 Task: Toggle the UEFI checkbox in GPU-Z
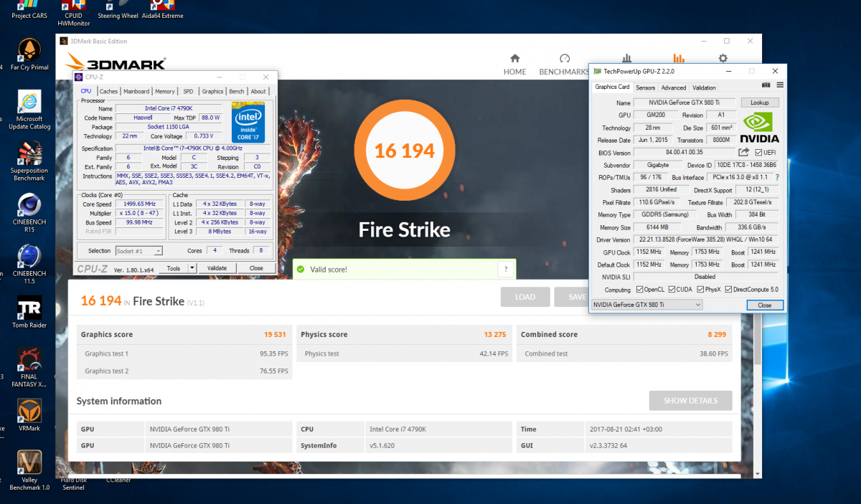(758, 153)
